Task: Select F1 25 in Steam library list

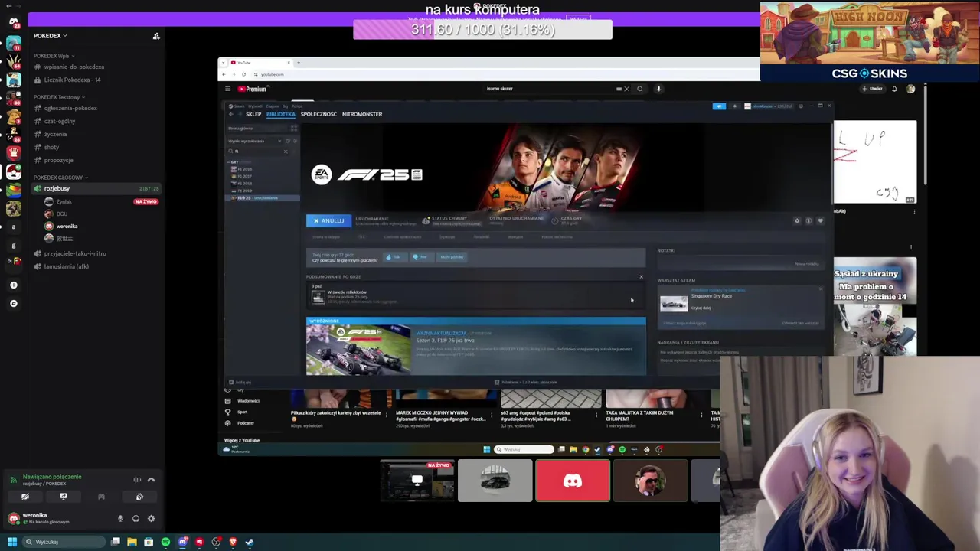Action: coord(260,198)
